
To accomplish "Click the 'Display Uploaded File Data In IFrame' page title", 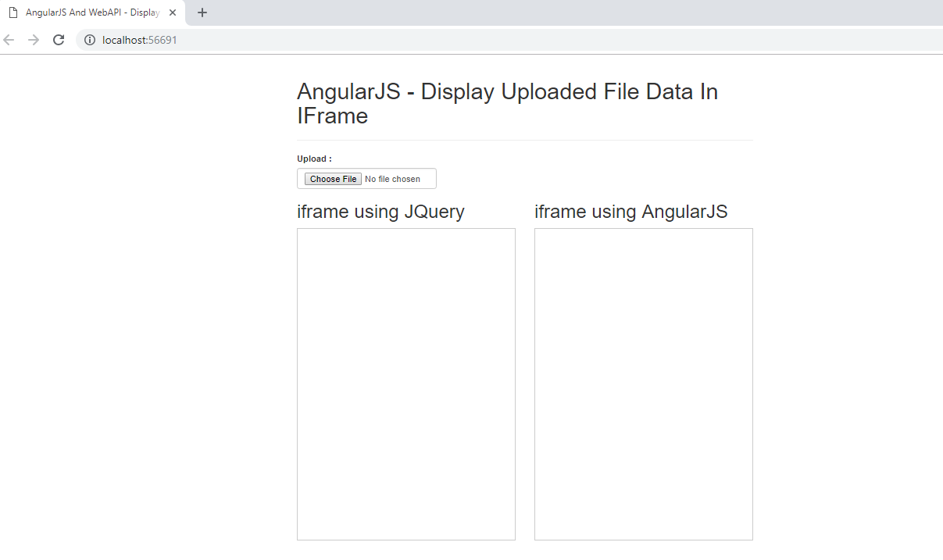I will [507, 104].
